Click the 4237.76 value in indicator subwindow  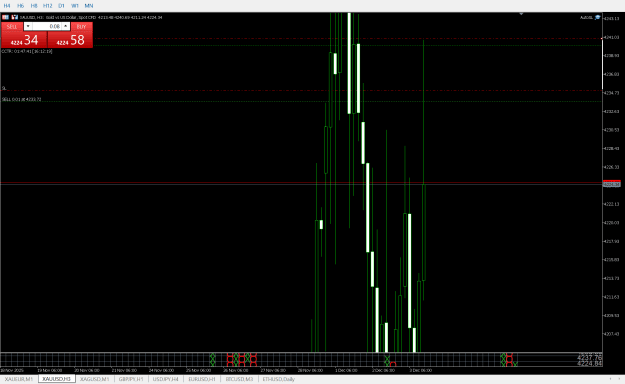(x=589, y=357)
